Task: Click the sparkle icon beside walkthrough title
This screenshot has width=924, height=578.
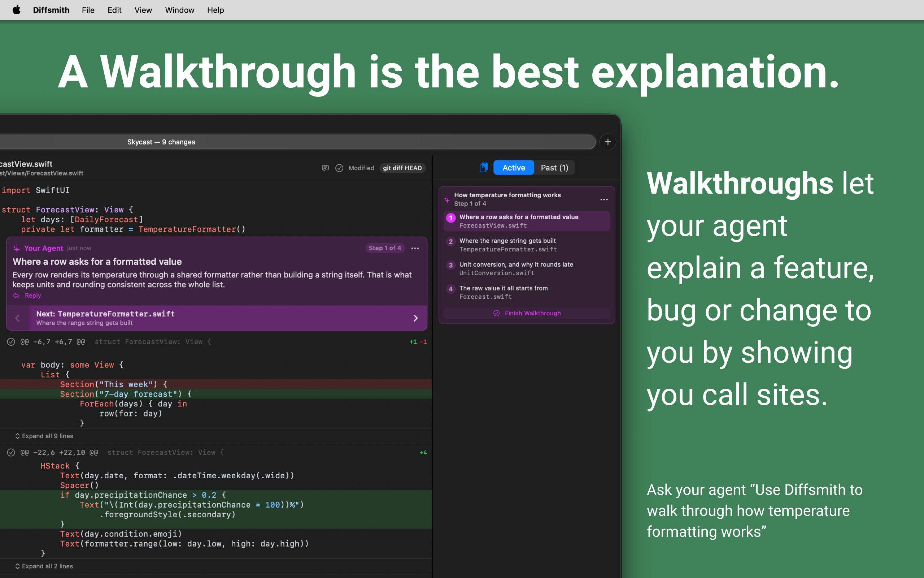Action: point(447,199)
